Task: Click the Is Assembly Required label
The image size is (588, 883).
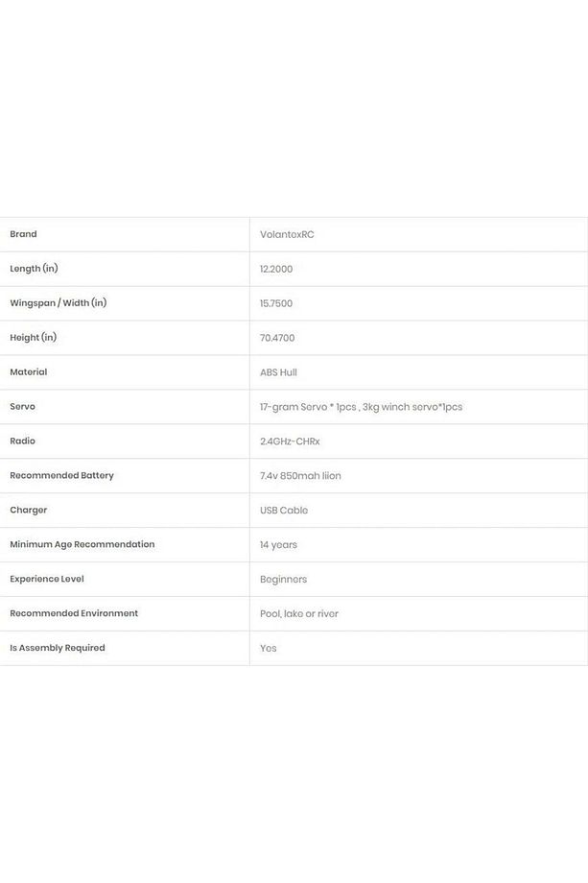Action: (x=58, y=648)
